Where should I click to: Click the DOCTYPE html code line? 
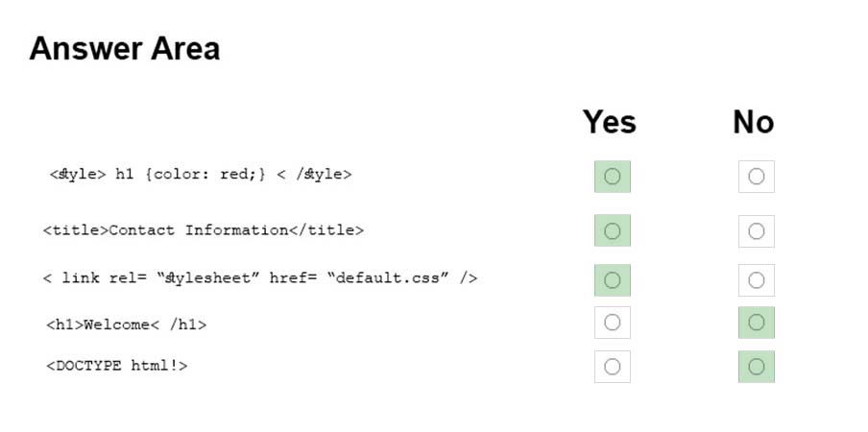(117, 366)
